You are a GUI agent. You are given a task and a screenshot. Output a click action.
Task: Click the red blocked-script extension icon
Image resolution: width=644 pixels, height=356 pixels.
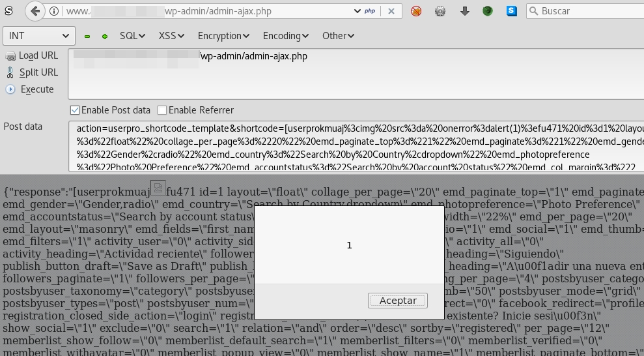tap(416, 11)
